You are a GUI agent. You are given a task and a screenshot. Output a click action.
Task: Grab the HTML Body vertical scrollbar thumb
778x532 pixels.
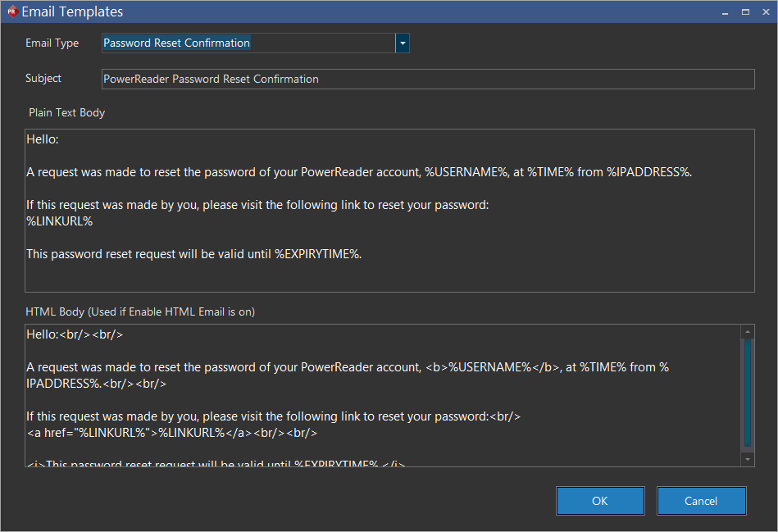[x=746, y=392]
